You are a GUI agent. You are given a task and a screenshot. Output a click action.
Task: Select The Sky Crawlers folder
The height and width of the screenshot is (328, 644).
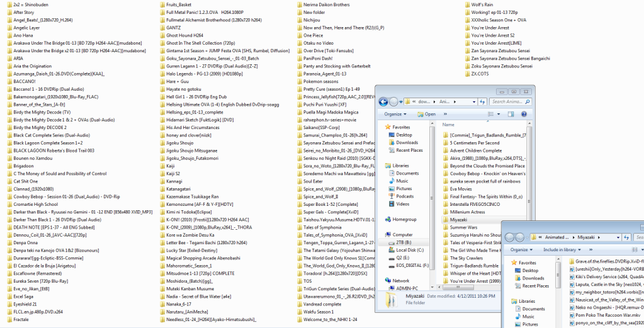coord(463,257)
